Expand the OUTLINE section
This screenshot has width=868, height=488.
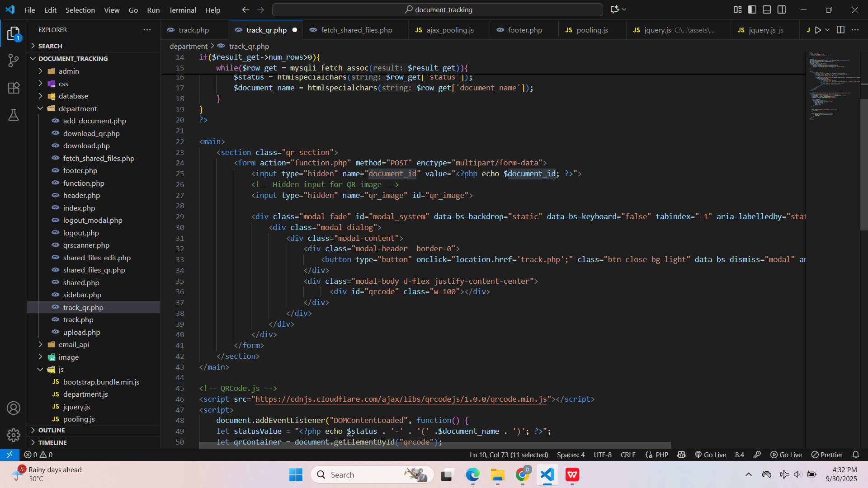tap(52, 430)
